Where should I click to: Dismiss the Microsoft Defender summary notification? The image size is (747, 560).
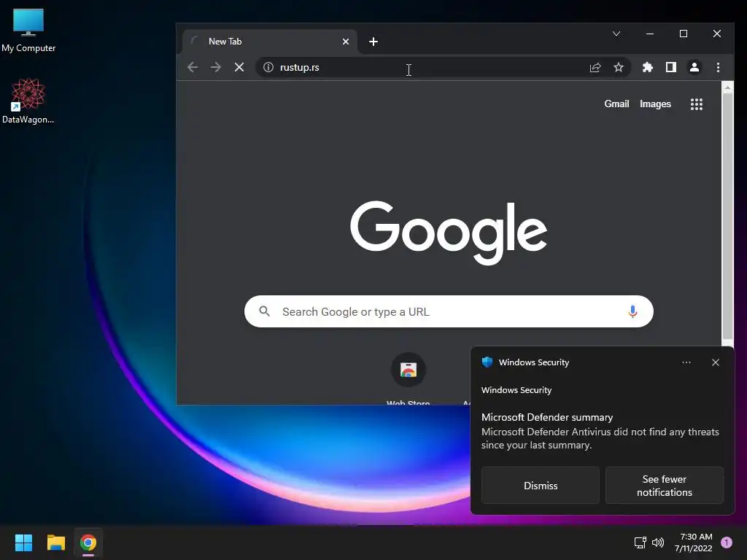[541, 485]
